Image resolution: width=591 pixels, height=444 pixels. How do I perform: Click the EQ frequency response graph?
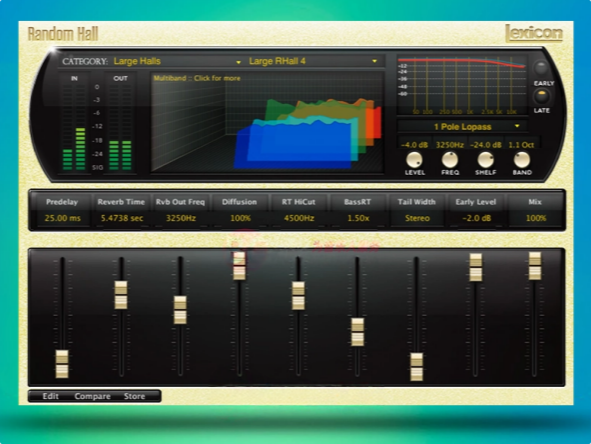coord(462,85)
